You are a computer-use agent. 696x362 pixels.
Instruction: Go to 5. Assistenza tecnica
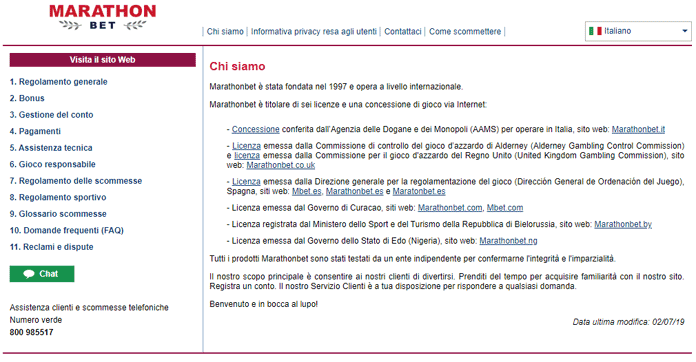[51, 148]
